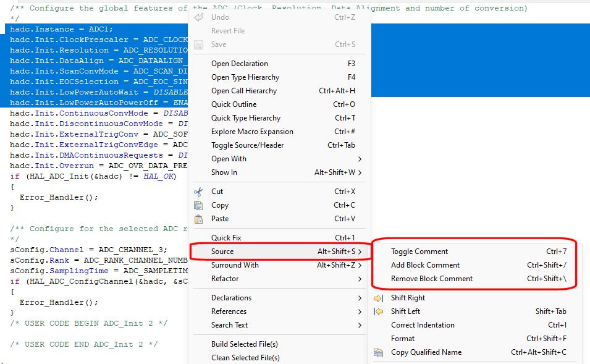Choose Open Type Hierarchy
Viewport: 590px width, 364px height.
coord(279,77)
